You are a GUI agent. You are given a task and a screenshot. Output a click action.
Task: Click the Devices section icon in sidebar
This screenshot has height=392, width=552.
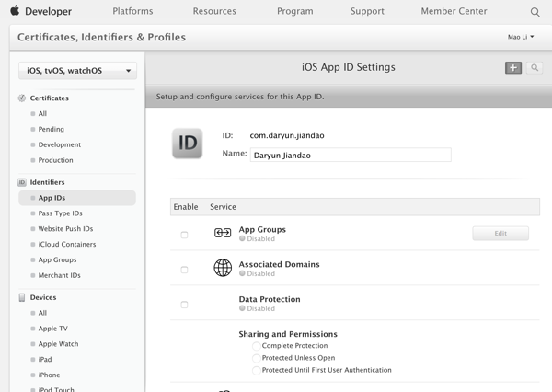click(22, 297)
